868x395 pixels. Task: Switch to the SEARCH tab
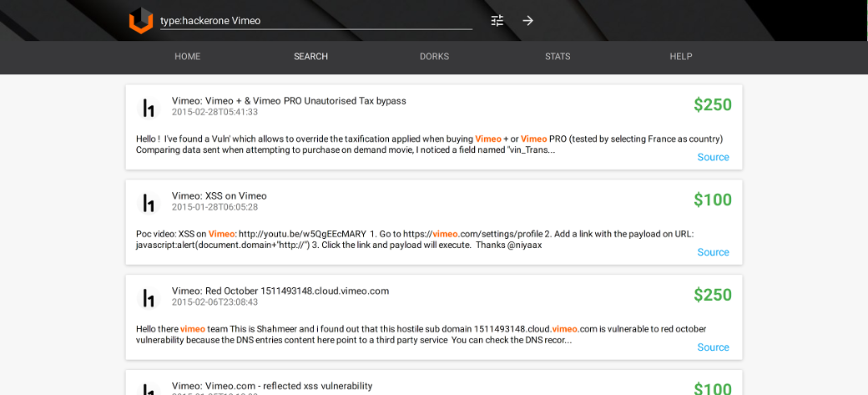tap(310, 57)
